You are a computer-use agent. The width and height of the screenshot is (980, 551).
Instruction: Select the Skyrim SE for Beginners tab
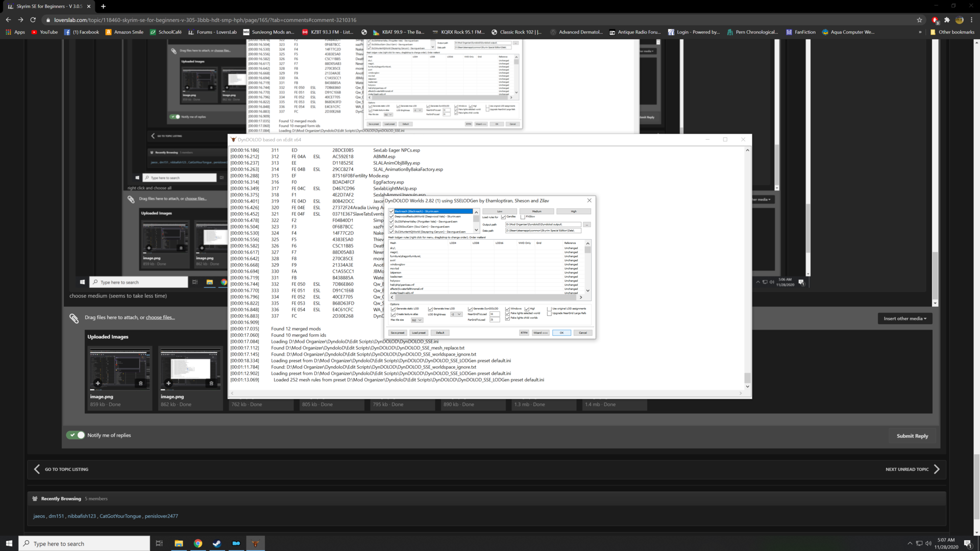pyautogui.click(x=49, y=6)
